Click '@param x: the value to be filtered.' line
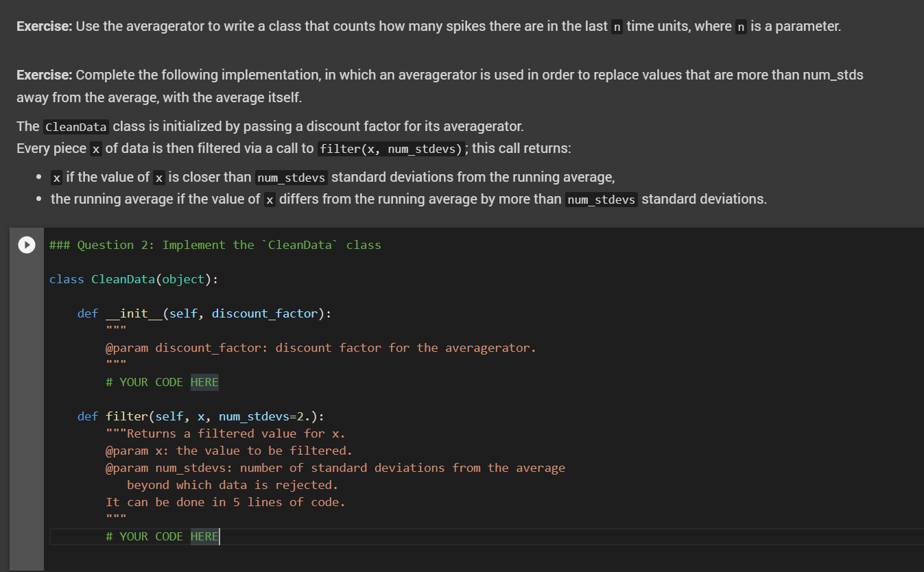This screenshot has height=572, width=924. (228, 451)
